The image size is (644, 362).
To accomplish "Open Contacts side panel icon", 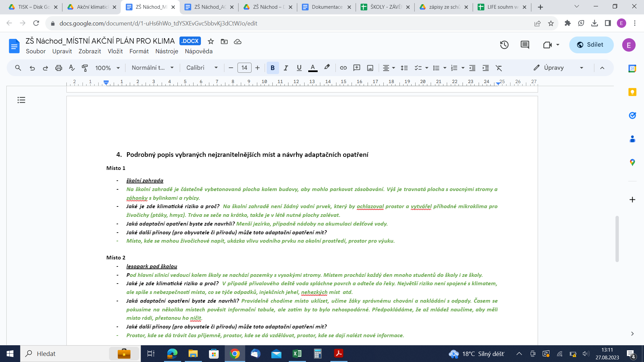I will 632,139.
